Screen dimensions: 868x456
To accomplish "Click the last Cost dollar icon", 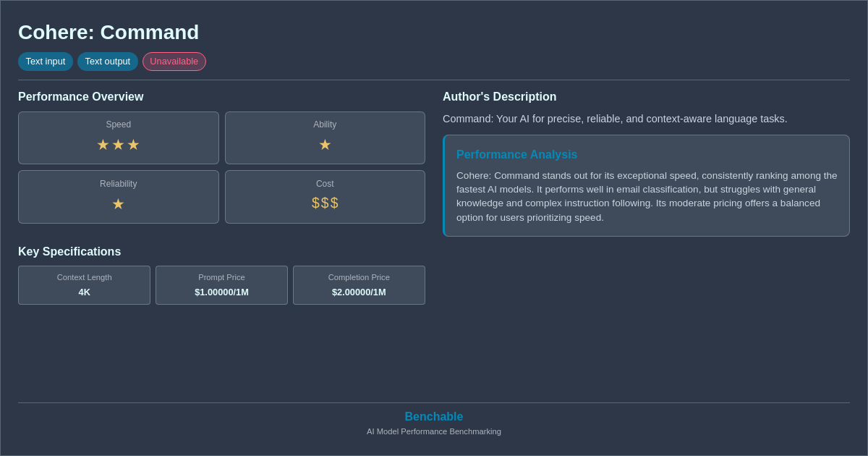I will coord(336,203).
